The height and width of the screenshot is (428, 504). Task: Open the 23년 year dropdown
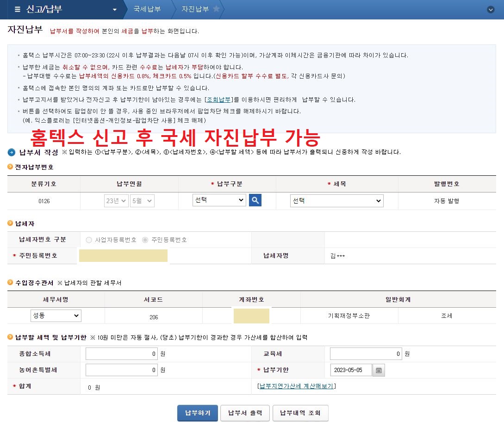[116, 201]
